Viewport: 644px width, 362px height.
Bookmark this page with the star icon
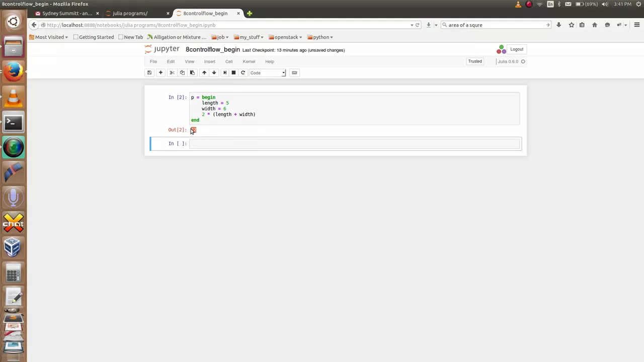point(572,25)
